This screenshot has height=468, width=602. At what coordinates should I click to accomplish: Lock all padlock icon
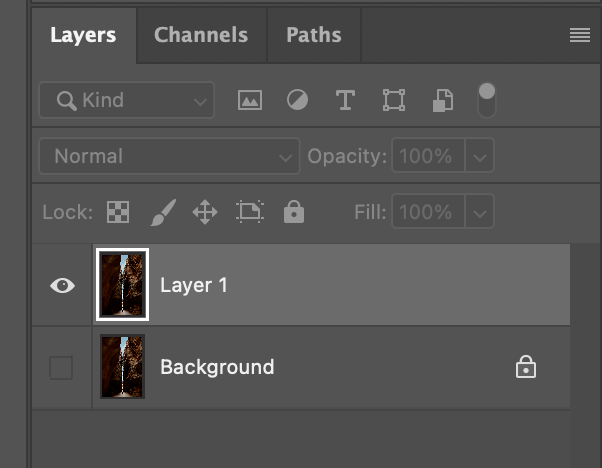[x=294, y=212]
